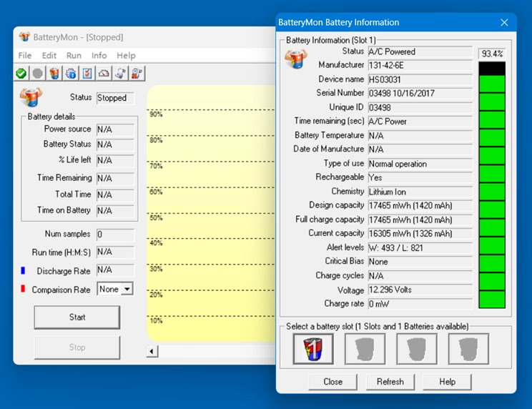Open the Info menu
This screenshot has height=409, width=532.
(99, 55)
